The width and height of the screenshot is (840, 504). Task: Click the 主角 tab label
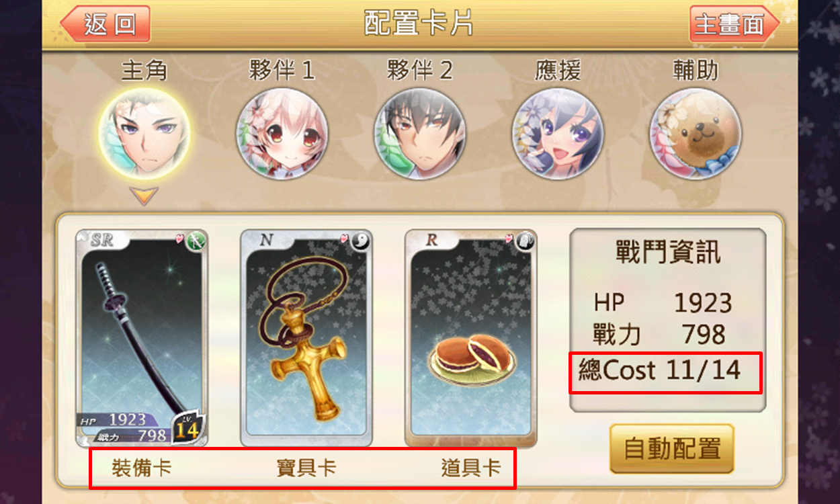coord(144,71)
